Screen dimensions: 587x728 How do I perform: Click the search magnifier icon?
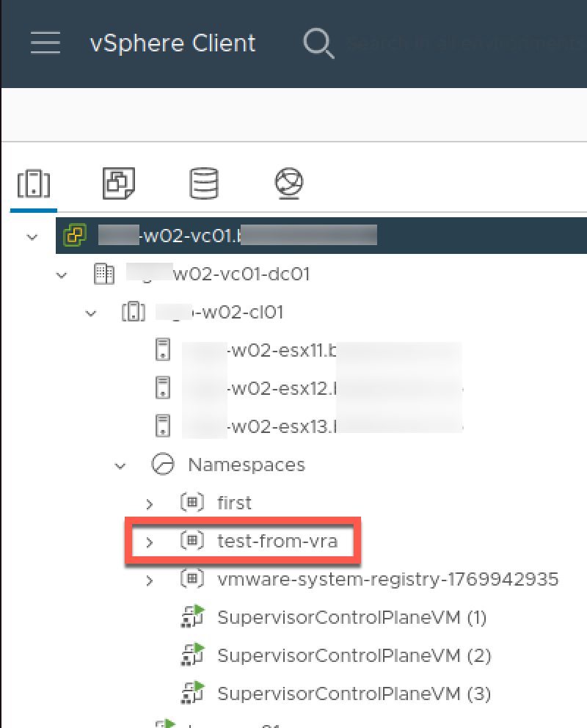tap(318, 43)
